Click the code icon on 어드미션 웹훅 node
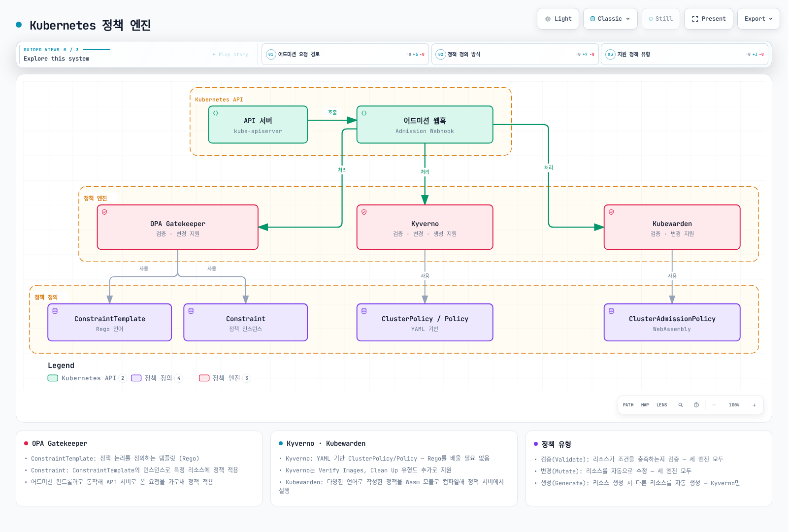The image size is (788, 532). point(364,113)
